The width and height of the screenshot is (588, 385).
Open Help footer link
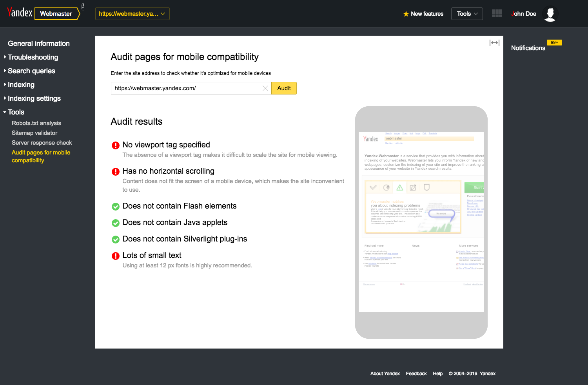click(438, 374)
